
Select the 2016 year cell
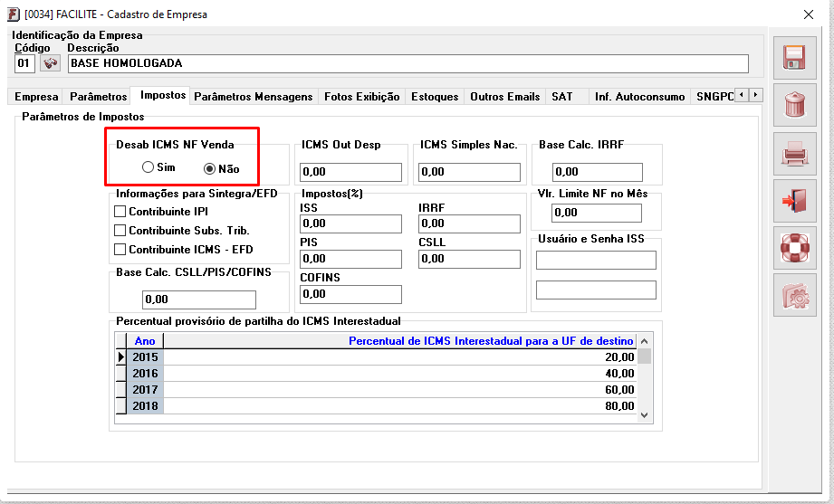pos(145,373)
